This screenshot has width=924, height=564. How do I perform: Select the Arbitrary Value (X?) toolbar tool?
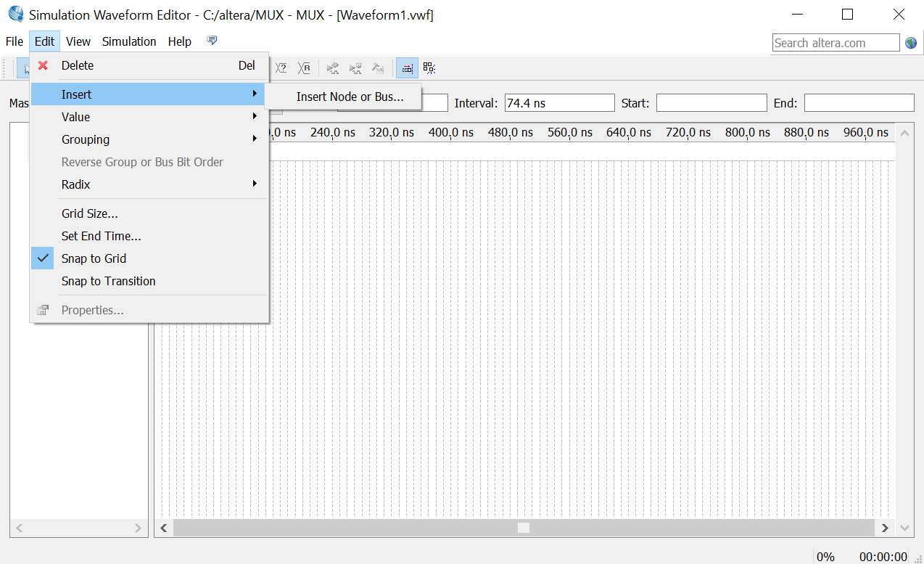tap(281, 68)
